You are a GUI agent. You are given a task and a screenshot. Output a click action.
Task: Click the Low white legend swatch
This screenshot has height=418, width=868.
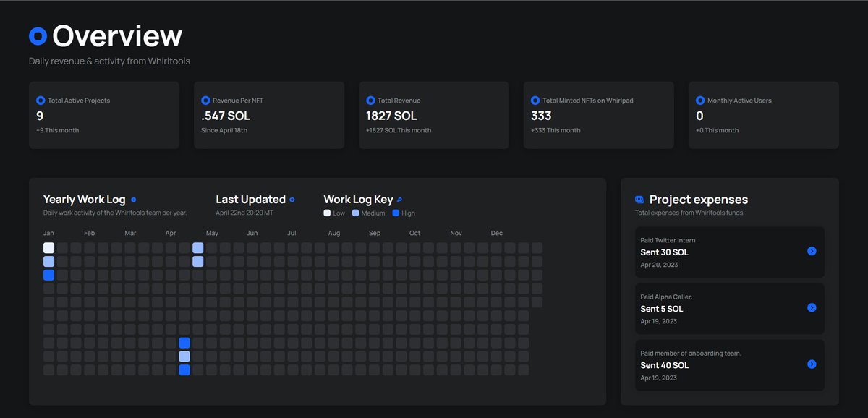click(327, 213)
